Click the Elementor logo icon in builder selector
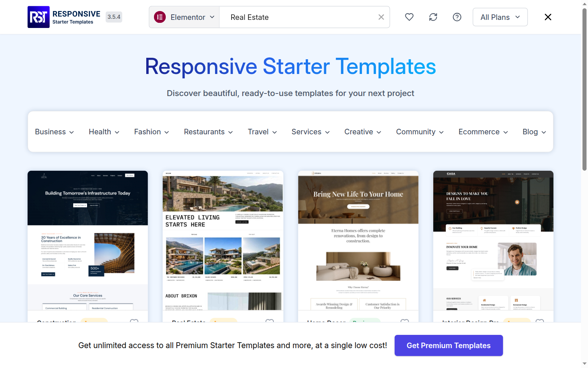588x368 pixels. (x=160, y=17)
